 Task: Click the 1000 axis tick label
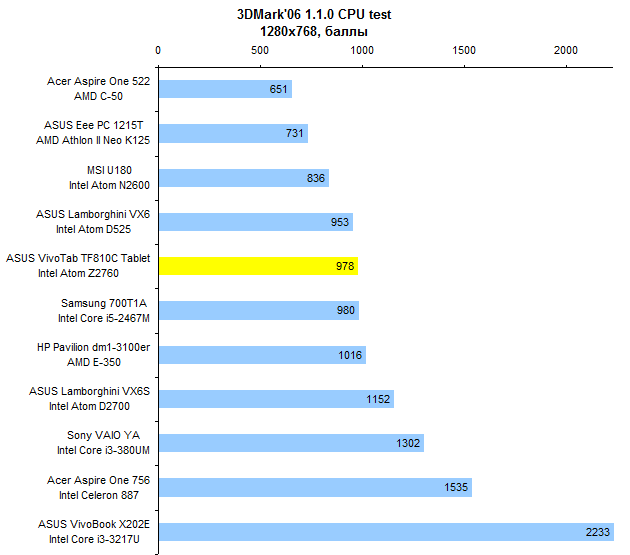click(362, 50)
